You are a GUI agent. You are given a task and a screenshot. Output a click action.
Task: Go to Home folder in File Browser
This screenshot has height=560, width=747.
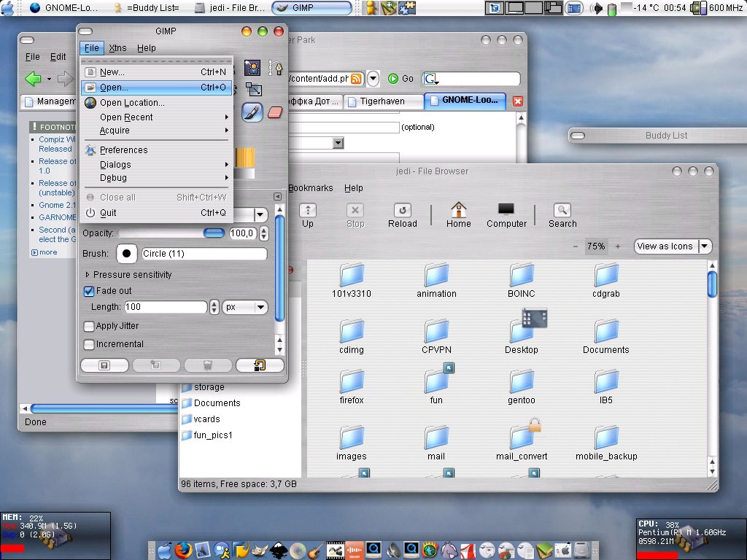pyautogui.click(x=458, y=215)
